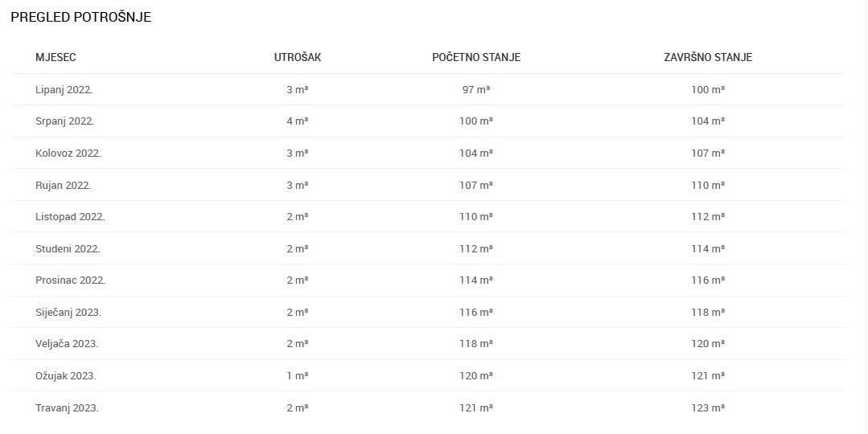Click the Prosinac 2022. row label
Image resolution: width=868 pixels, height=434 pixels.
70,280
